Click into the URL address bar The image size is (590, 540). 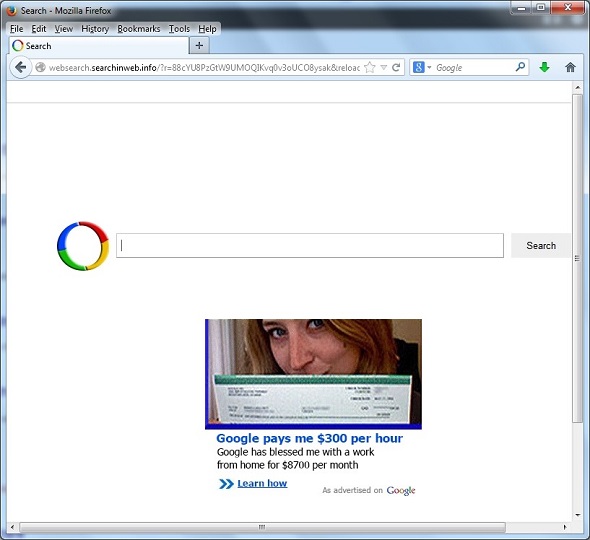204,68
